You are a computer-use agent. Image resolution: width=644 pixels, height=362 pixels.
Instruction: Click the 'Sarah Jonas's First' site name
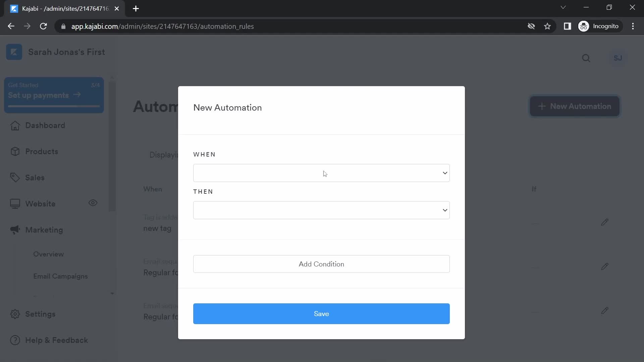66,52
